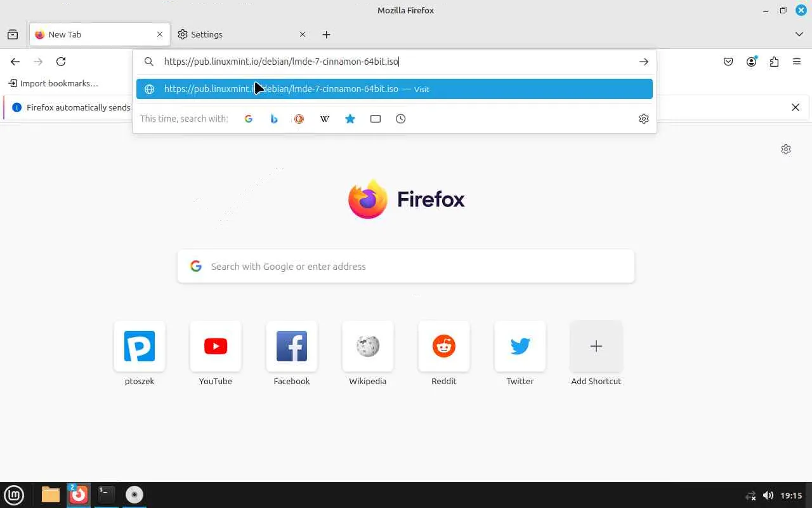812x508 pixels.
Task: Open the Firefox hamburger application menu
Action: tap(797, 62)
